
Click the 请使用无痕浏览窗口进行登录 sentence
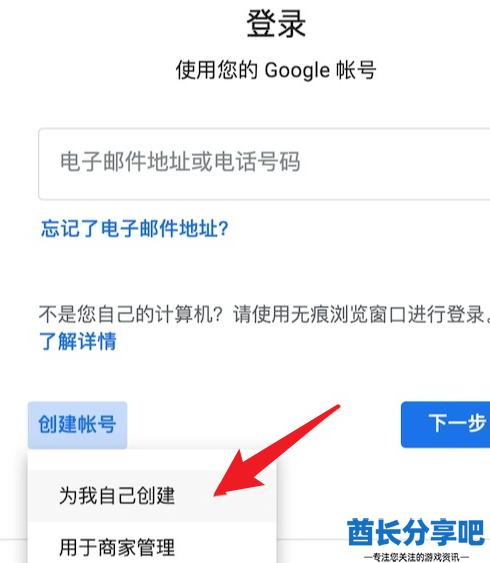361,314
